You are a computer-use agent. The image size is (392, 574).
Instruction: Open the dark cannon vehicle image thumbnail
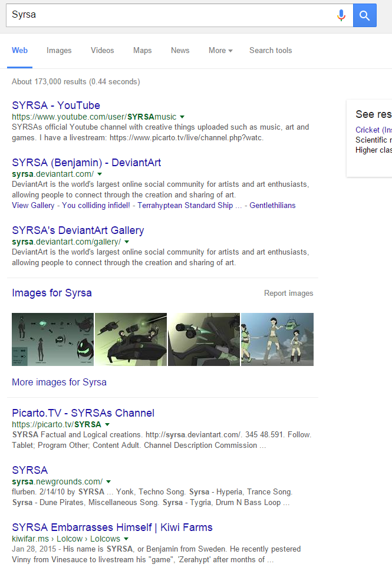pos(204,339)
